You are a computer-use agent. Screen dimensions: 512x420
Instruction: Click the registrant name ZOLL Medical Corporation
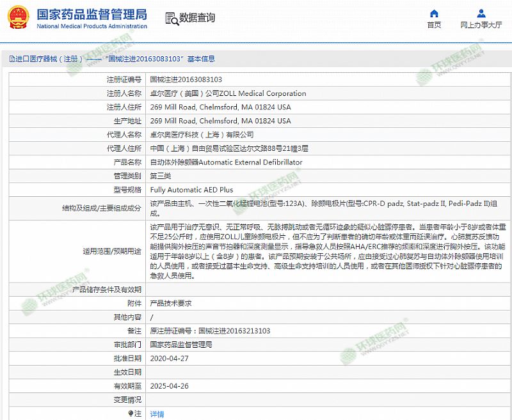coord(228,93)
